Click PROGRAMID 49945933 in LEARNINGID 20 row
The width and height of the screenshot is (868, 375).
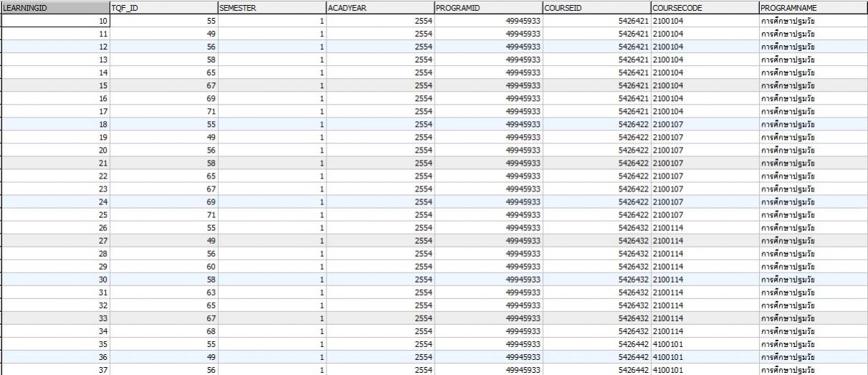tap(488, 150)
